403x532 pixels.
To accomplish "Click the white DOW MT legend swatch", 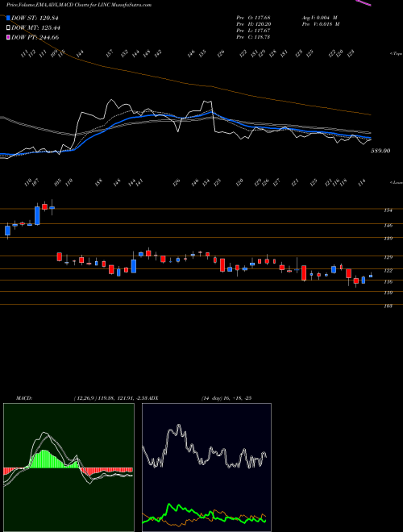I will (9, 27).
